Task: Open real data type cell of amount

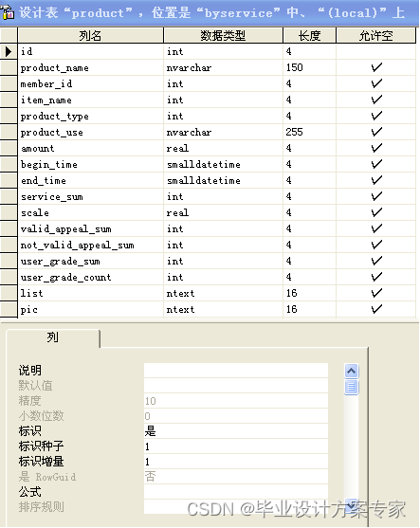Action: 224,149
